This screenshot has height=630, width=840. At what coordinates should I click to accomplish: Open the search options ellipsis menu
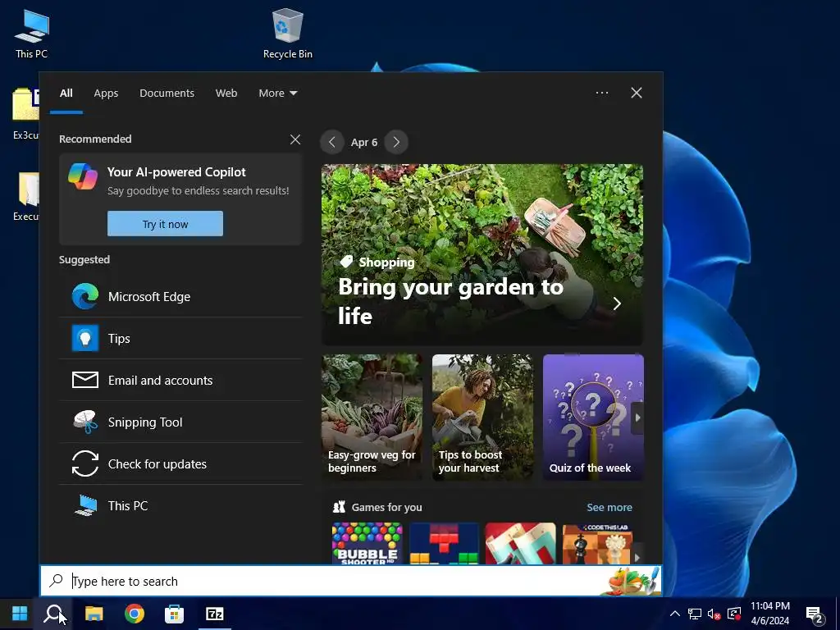pyautogui.click(x=602, y=93)
